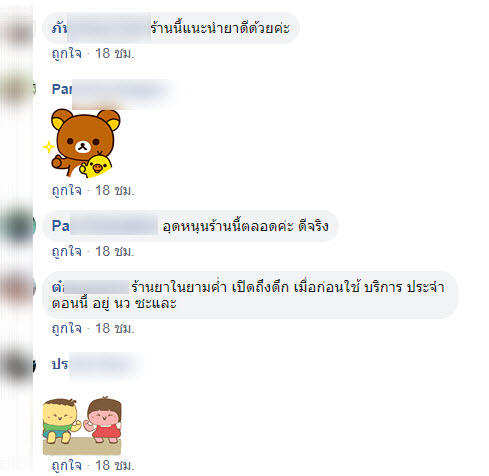Open commenter name starting with ภั
Screen dimensions: 489x476
coord(101,28)
